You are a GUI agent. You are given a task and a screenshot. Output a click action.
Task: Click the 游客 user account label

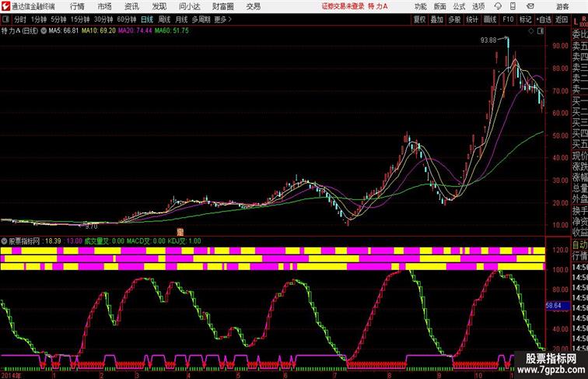(562, 6)
